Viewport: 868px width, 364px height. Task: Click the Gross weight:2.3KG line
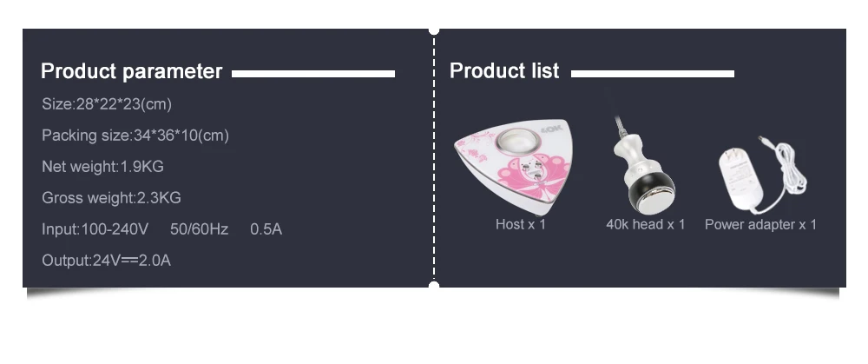[x=111, y=198]
